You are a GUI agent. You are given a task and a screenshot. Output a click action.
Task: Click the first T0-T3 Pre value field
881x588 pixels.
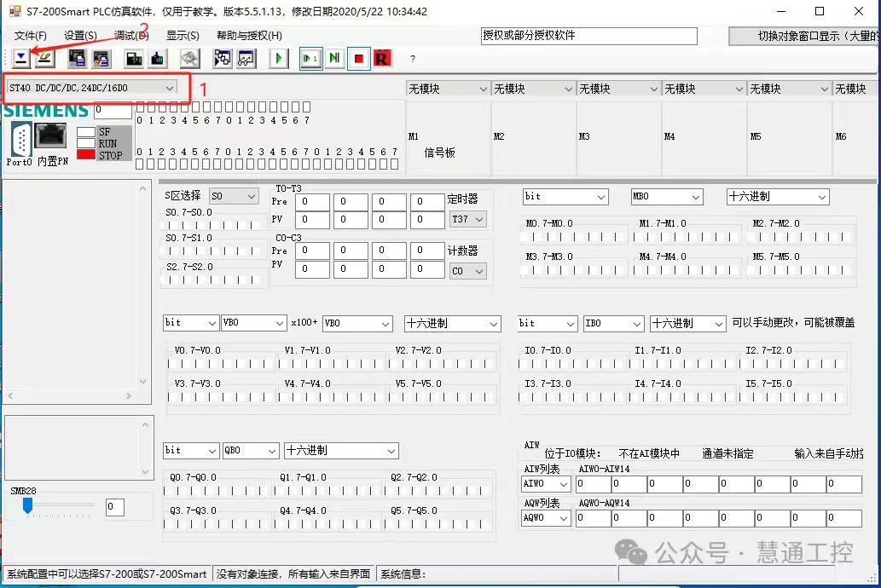pos(312,202)
